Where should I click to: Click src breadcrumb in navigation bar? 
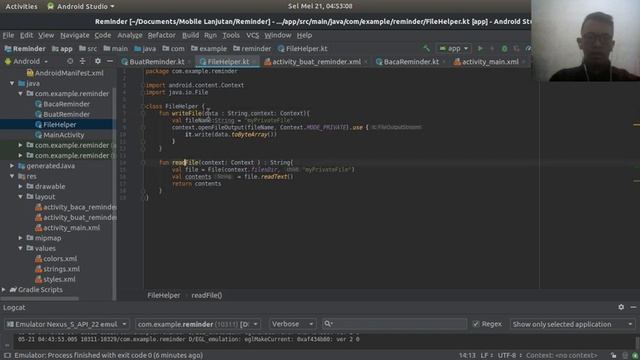click(x=88, y=49)
